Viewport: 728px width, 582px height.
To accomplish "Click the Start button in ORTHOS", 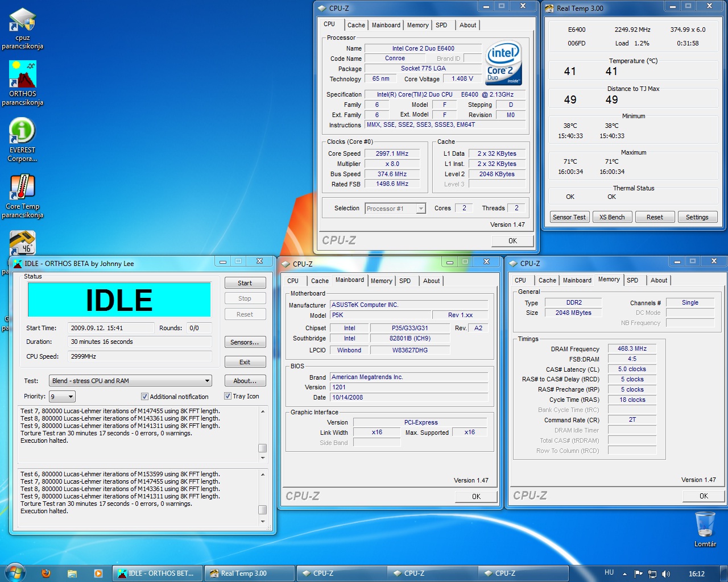I will 245,283.
